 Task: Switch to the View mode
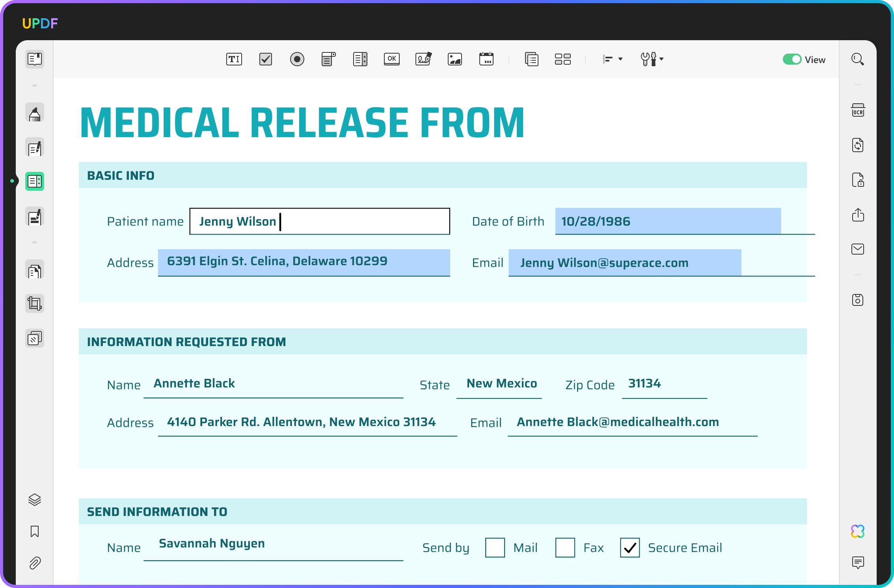(792, 58)
